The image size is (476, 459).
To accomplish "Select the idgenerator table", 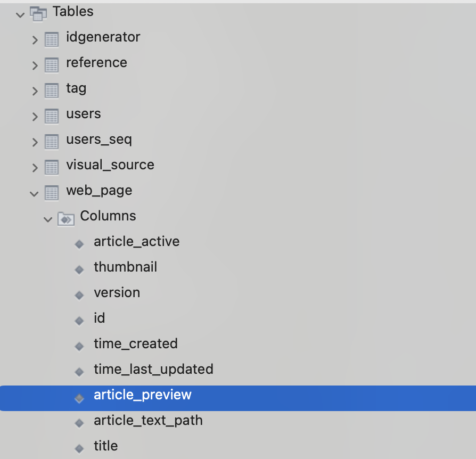I will point(103,37).
